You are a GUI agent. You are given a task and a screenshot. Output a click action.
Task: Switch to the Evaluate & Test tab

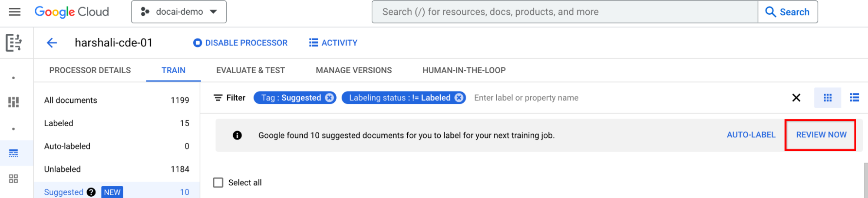251,70
